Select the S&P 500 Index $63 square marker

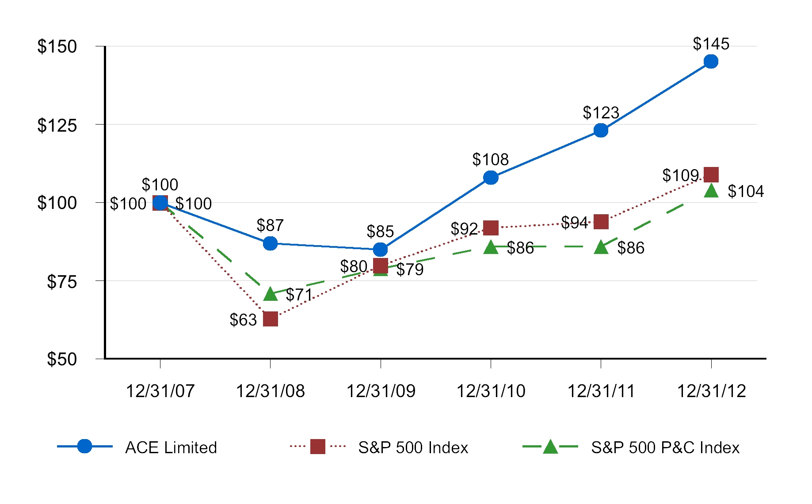click(x=270, y=319)
